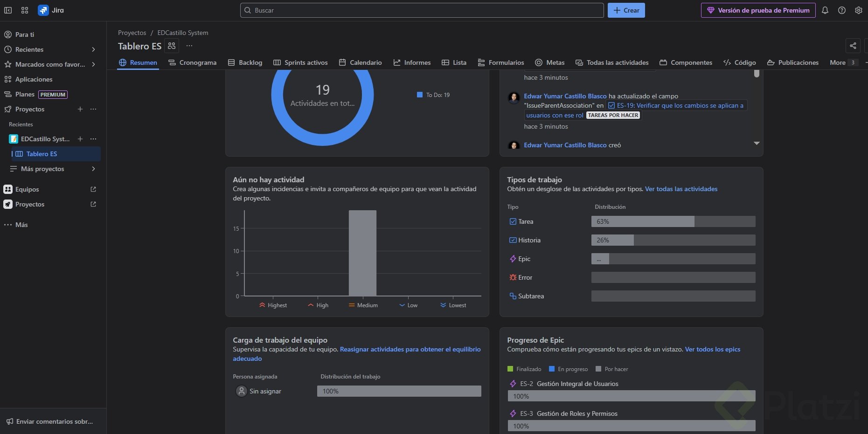
Task: Click the Highest priority icon on chart axis
Action: pos(262,305)
